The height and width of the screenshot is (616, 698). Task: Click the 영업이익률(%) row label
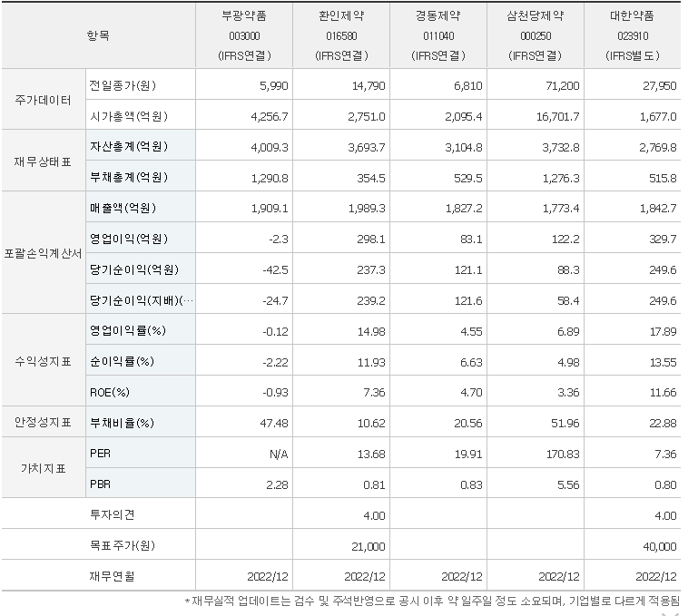(x=128, y=331)
